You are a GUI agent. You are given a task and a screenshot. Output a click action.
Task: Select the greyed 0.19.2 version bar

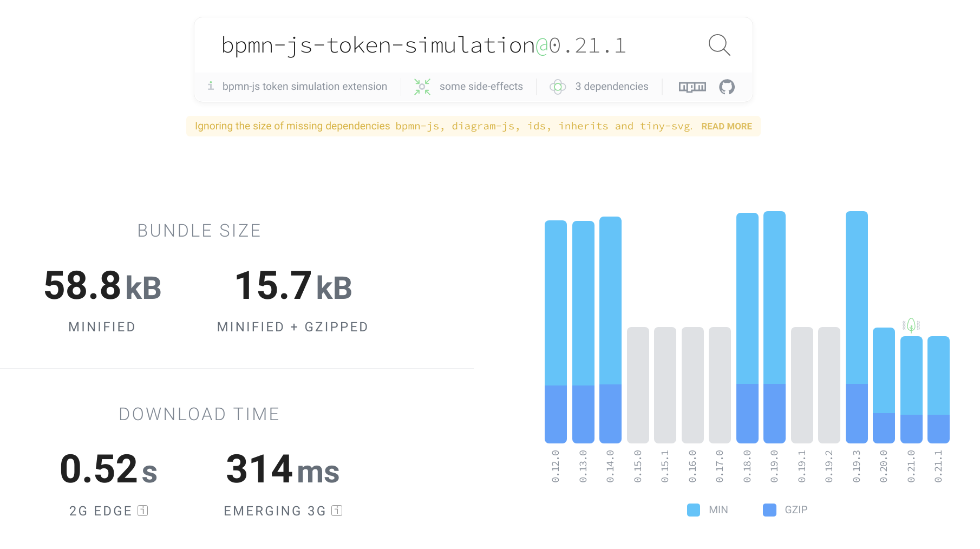(x=829, y=385)
